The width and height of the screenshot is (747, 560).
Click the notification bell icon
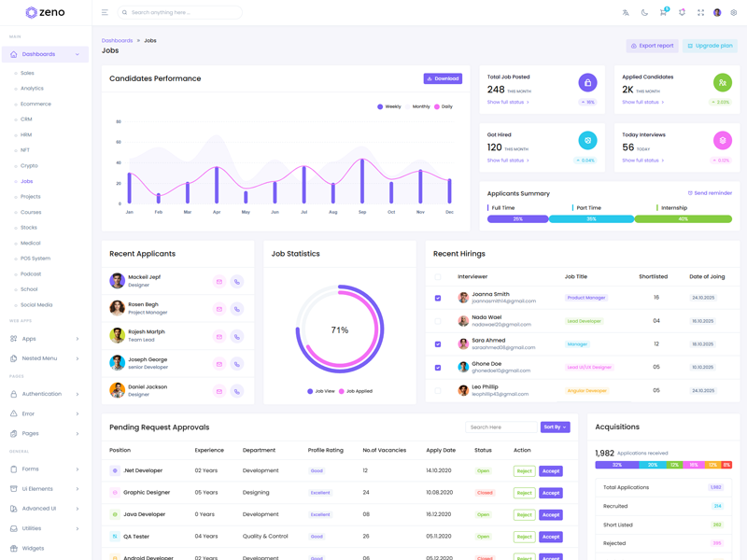coord(682,13)
